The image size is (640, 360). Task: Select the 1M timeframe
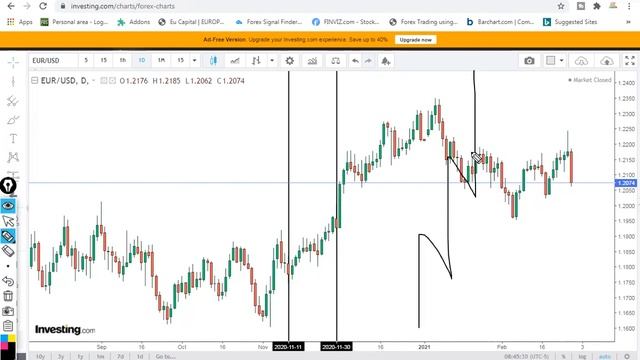pos(161,60)
